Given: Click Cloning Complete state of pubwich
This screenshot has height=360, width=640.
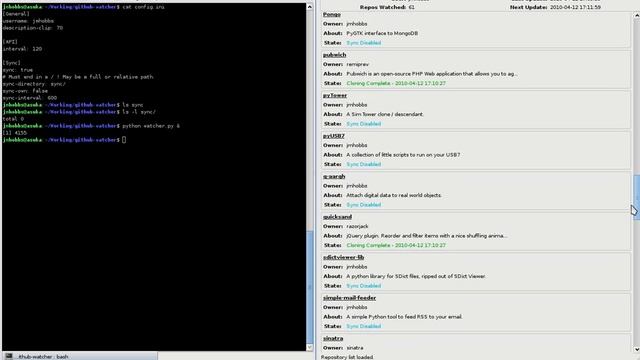Looking at the screenshot, I should pyautogui.click(x=396, y=83).
